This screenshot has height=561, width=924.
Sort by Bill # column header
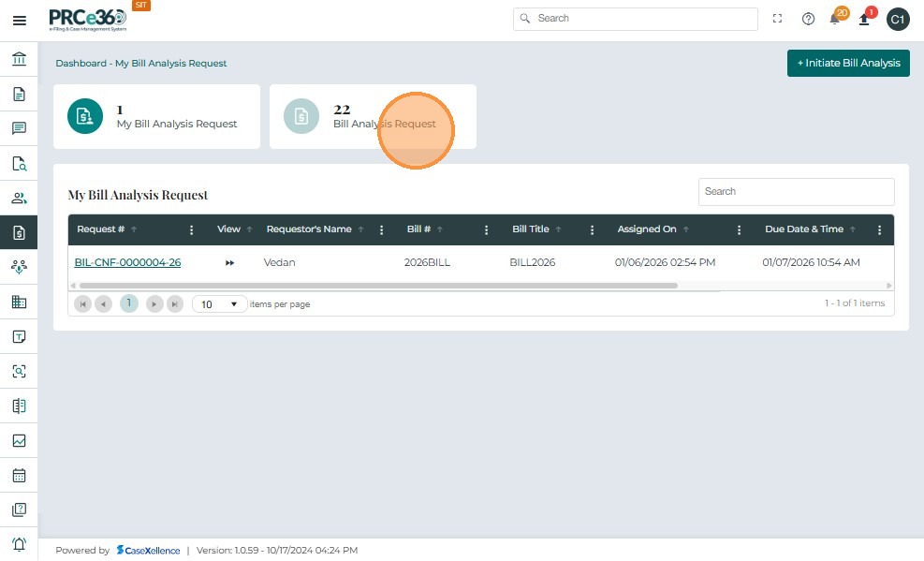pos(418,229)
